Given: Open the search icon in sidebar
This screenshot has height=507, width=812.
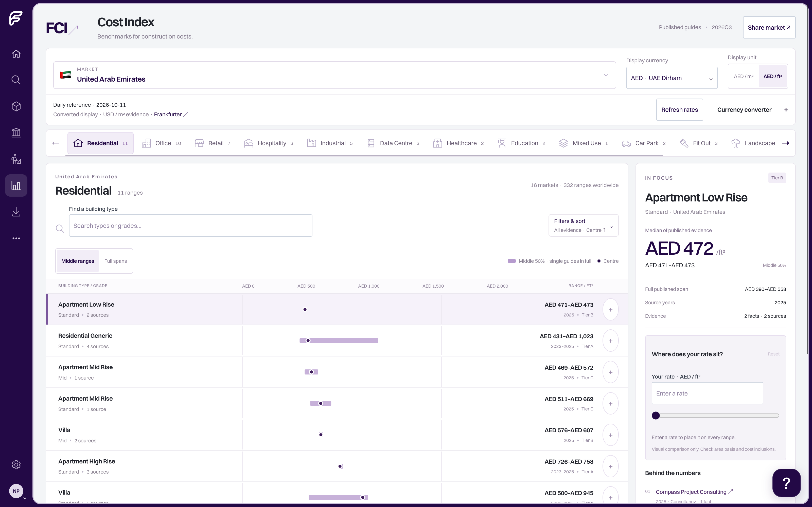Looking at the screenshot, I should [16, 80].
